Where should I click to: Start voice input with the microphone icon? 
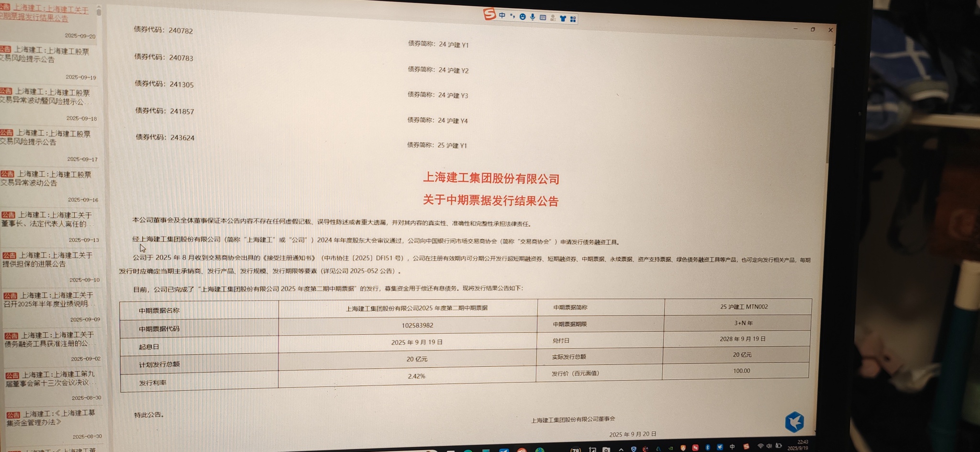(533, 17)
